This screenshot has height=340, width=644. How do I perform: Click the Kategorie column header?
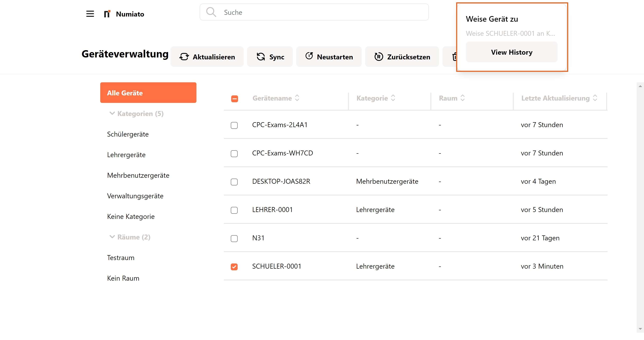coord(372,98)
